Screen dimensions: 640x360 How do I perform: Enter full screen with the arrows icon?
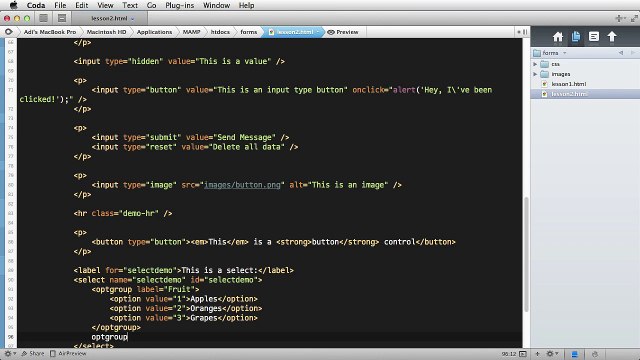[634, 18]
